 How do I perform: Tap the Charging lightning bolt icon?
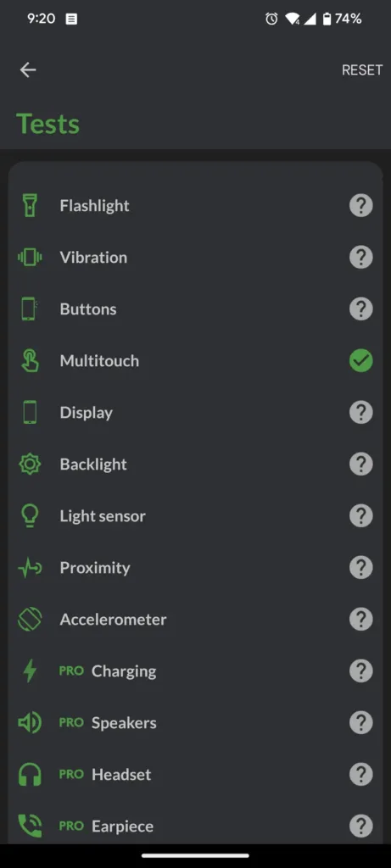tap(30, 671)
